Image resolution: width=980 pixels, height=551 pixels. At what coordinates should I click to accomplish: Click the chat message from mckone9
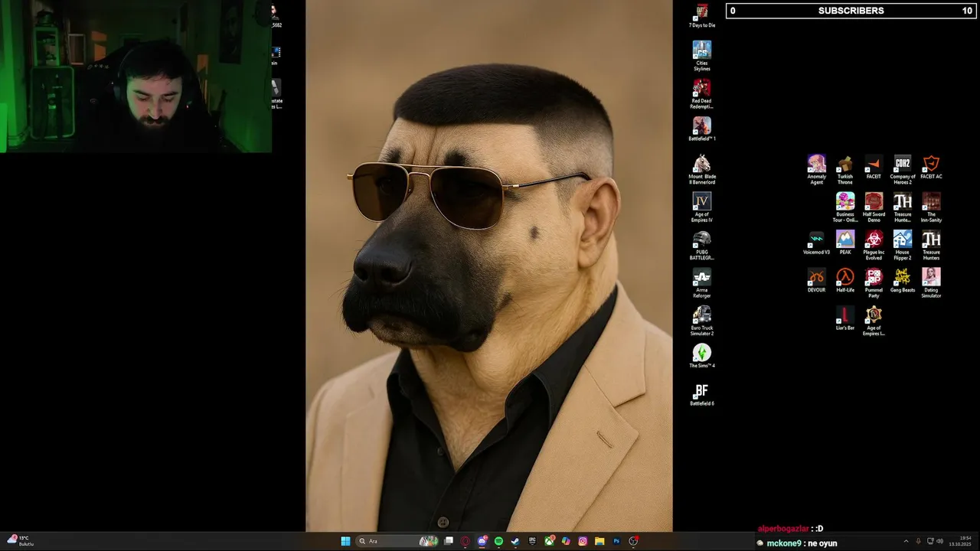click(796, 543)
